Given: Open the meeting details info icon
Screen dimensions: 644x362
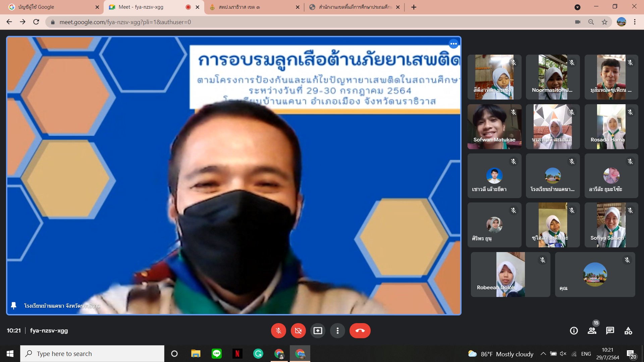Looking at the screenshot, I should tap(574, 331).
